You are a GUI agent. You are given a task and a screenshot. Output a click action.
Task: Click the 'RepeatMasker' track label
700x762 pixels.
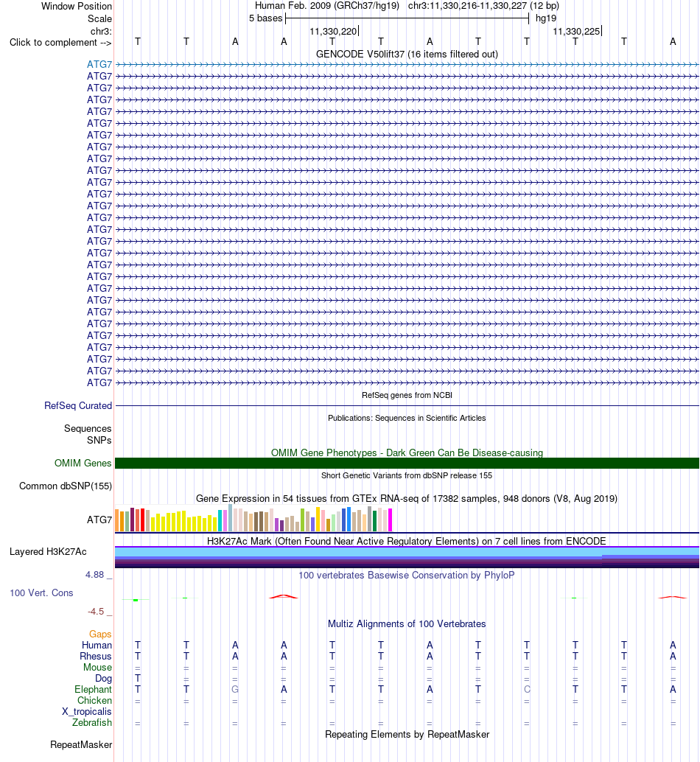pyautogui.click(x=81, y=745)
